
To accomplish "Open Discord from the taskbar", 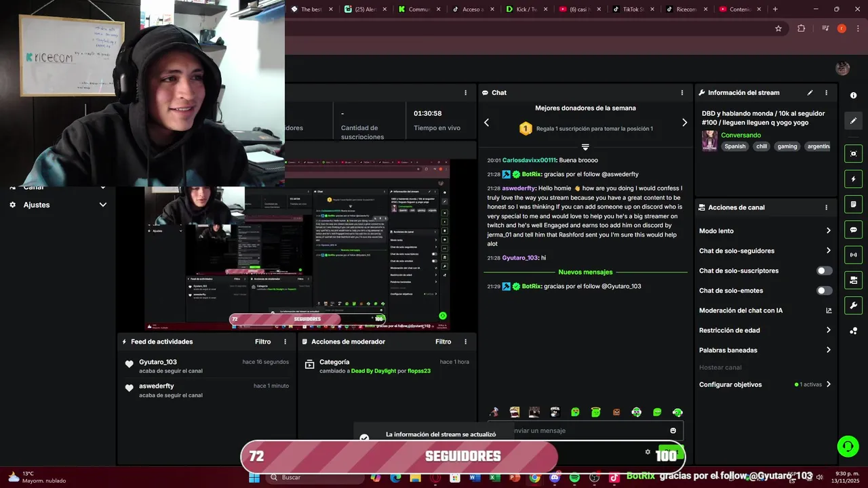I will (x=555, y=478).
